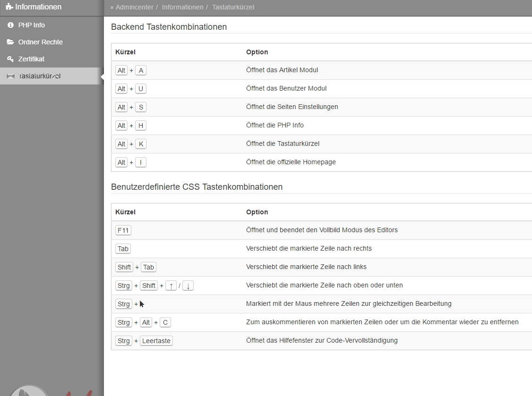Open the Zertifikat sidebar entry
Image resolution: width=532 pixels, height=396 pixels.
52,59
